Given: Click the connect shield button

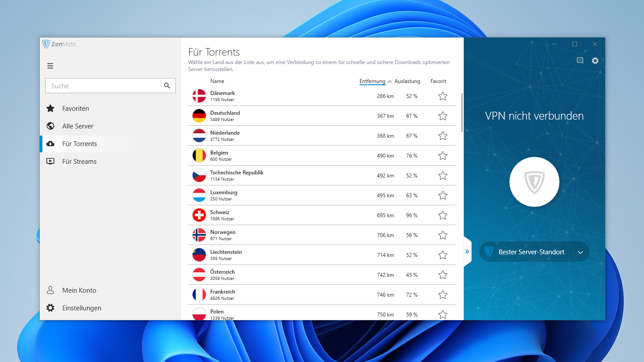Looking at the screenshot, I should tap(534, 182).
